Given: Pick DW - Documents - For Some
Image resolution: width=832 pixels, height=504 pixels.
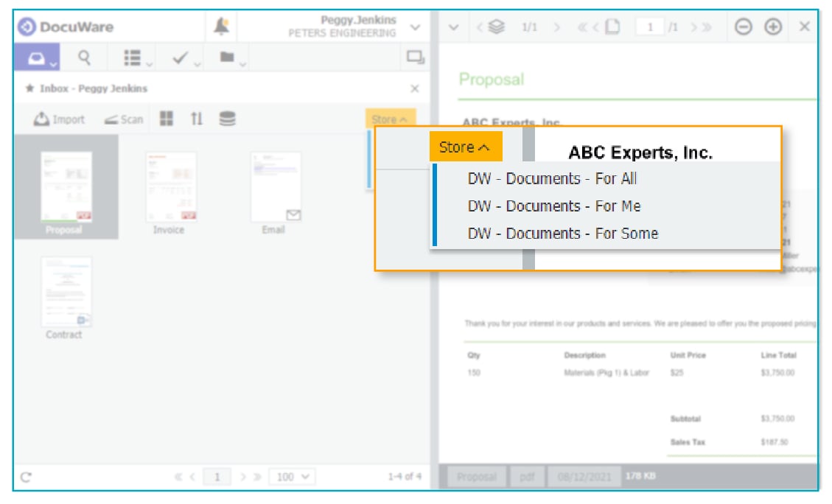Looking at the screenshot, I should point(562,234).
